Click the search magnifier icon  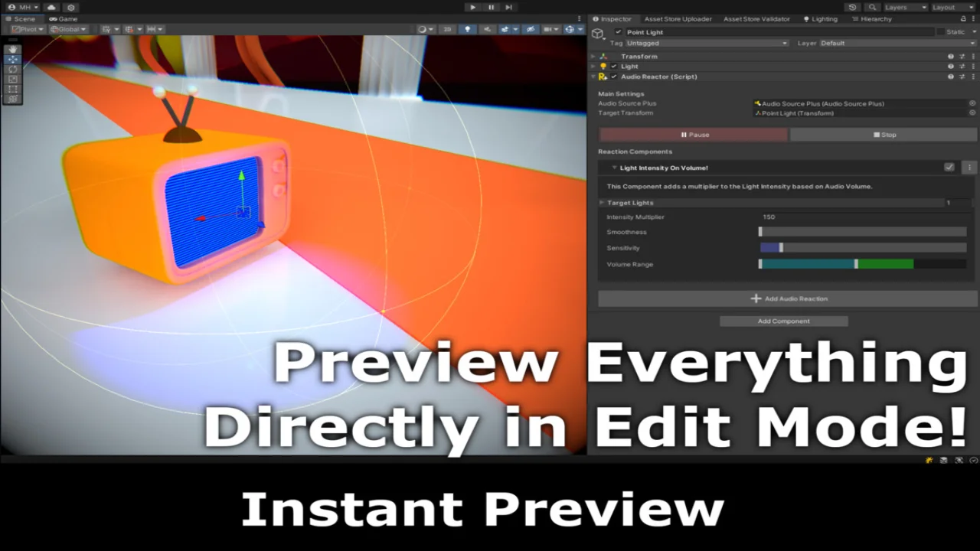coord(873,7)
